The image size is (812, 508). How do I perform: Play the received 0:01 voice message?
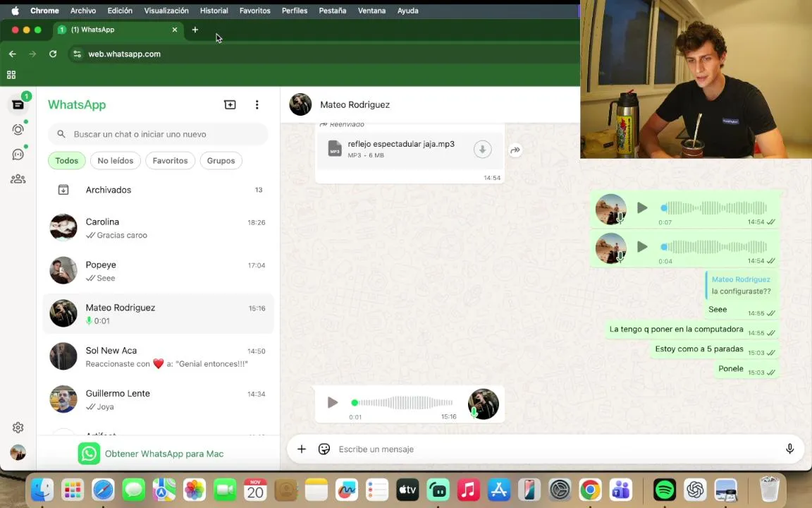pos(333,402)
